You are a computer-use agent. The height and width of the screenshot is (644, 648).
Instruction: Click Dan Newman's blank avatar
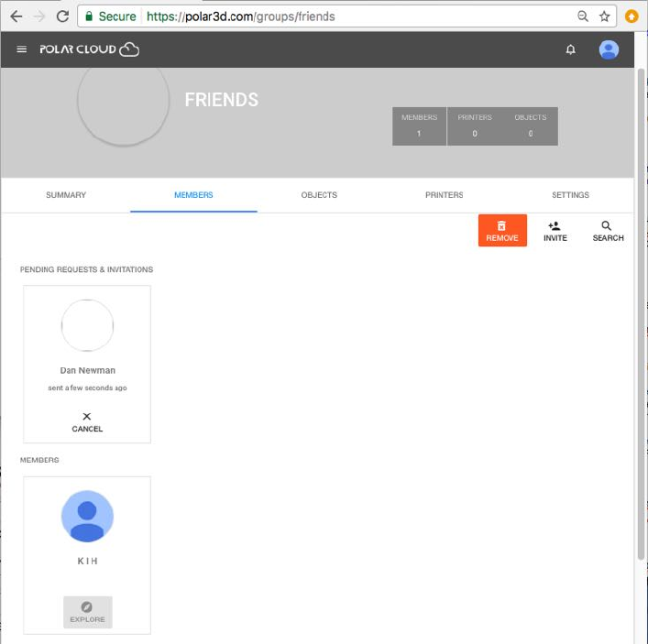click(87, 325)
